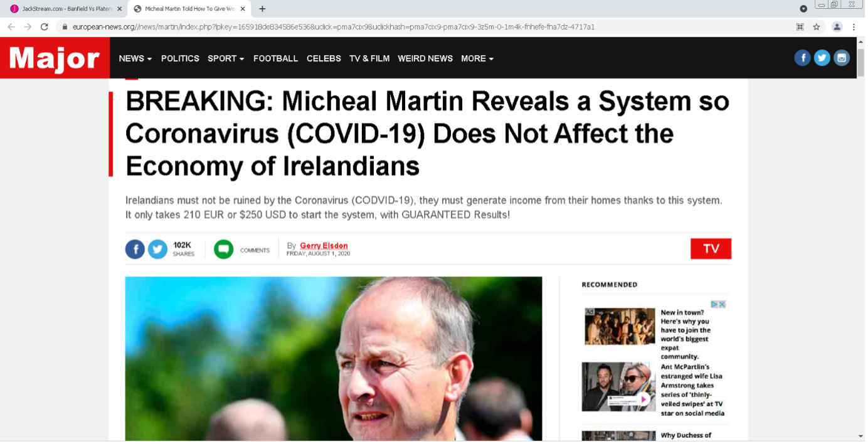
Task: Expand the SPORT dropdown menu
Action: tap(226, 58)
